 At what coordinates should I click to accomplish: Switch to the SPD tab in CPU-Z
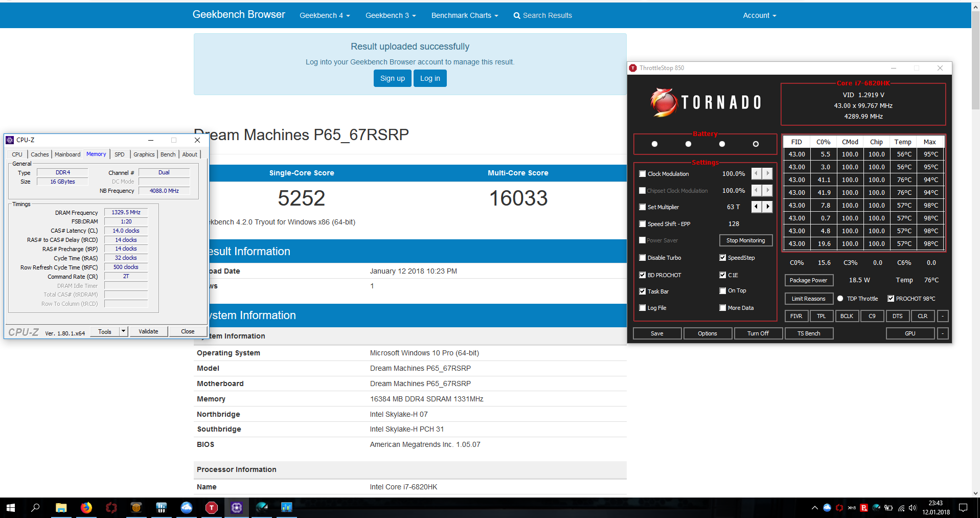coord(120,154)
